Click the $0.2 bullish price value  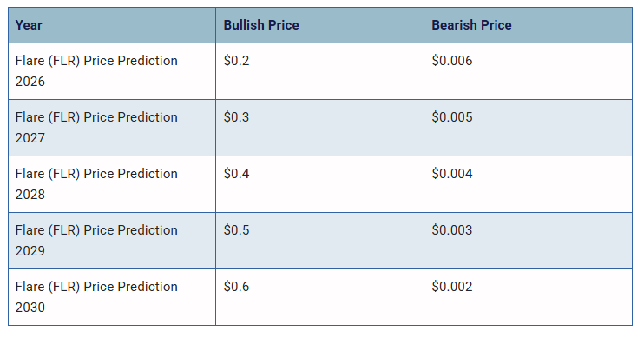click(x=236, y=61)
